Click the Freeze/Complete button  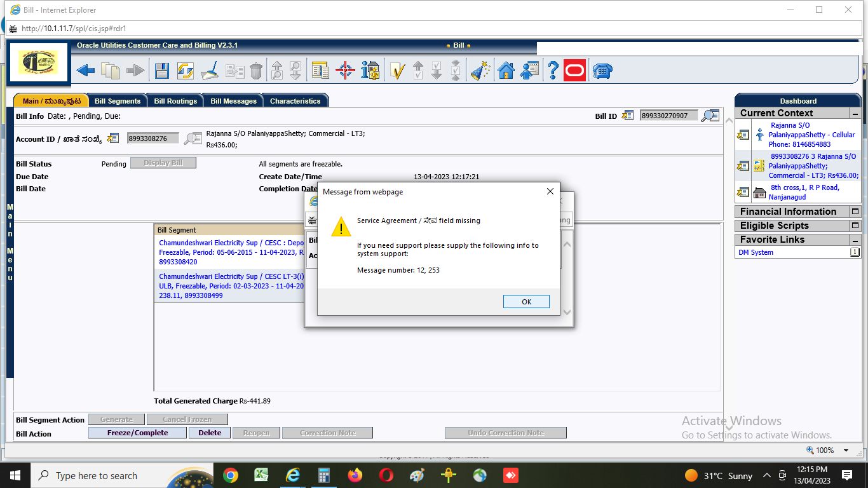(x=138, y=433)
